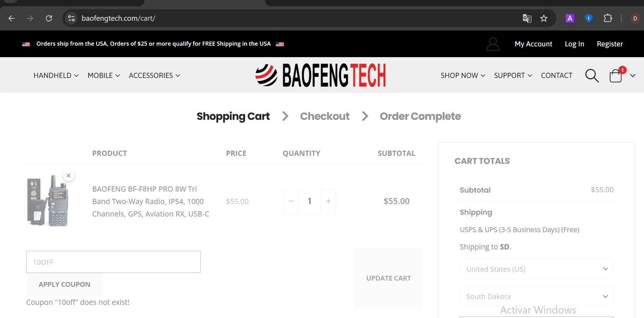
Task: Click the account user silhouette icon
Action: pos(493,44)
